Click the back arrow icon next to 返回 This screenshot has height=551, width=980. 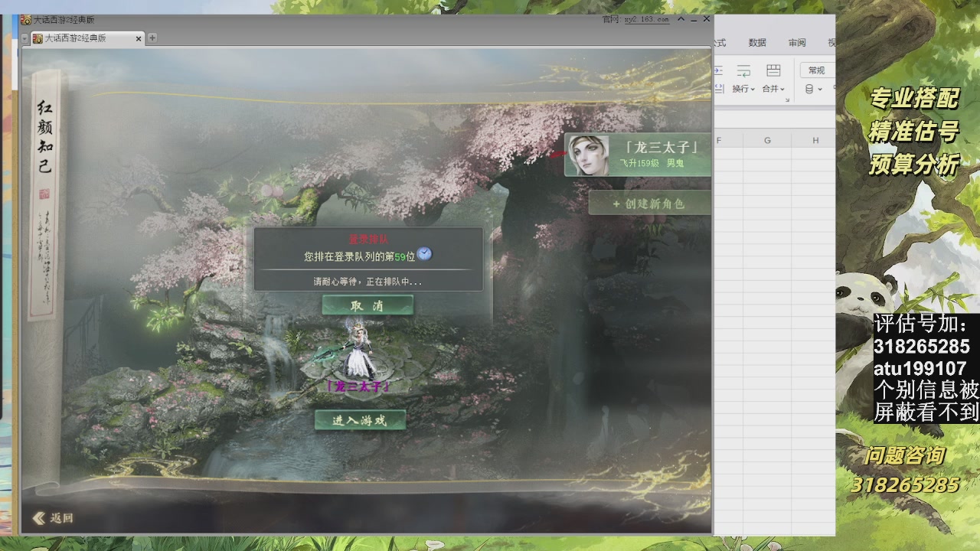pyautogui.click(x=39, y=518)
